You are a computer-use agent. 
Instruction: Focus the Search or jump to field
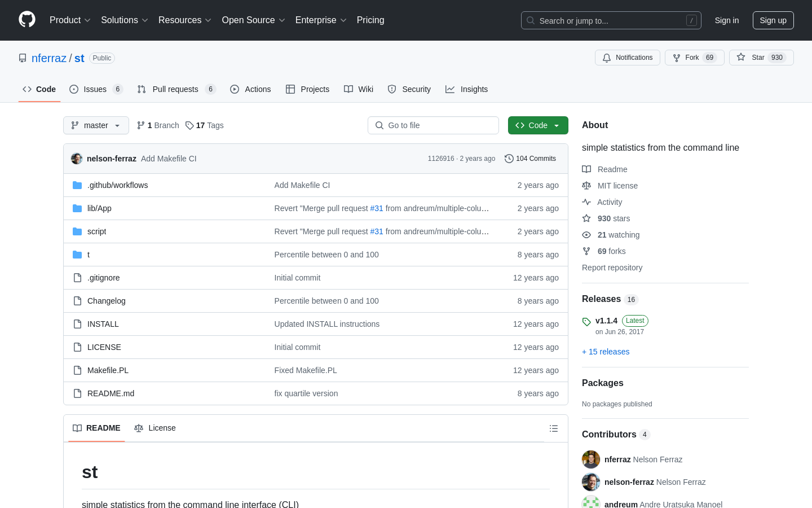[611, 20]
